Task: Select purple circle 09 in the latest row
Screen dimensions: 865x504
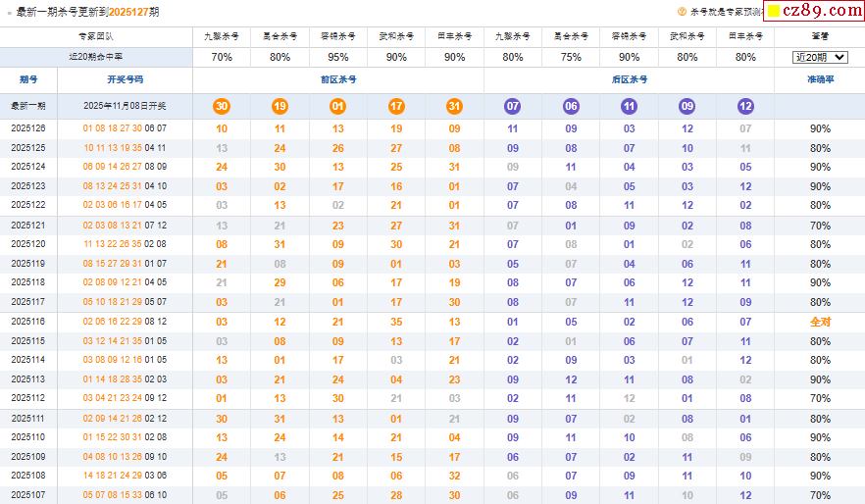Action: [687, 106]
